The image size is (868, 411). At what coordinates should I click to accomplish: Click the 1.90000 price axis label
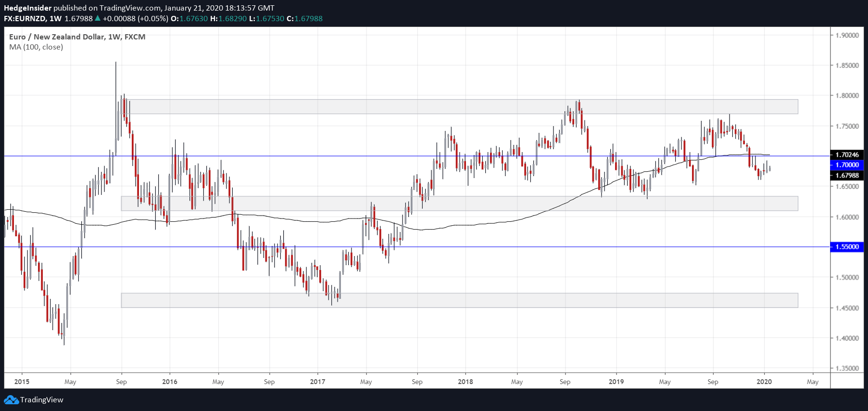(x=847, y=35)
